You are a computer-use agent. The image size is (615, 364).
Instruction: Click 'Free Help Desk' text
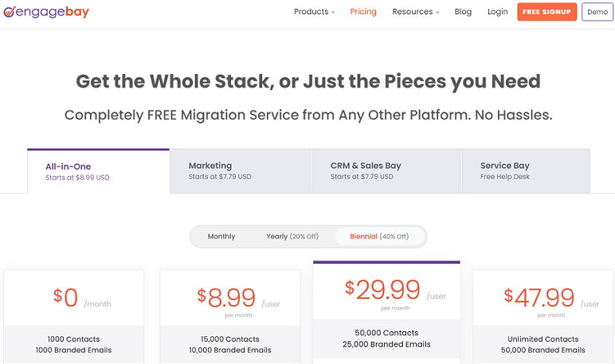505,177
